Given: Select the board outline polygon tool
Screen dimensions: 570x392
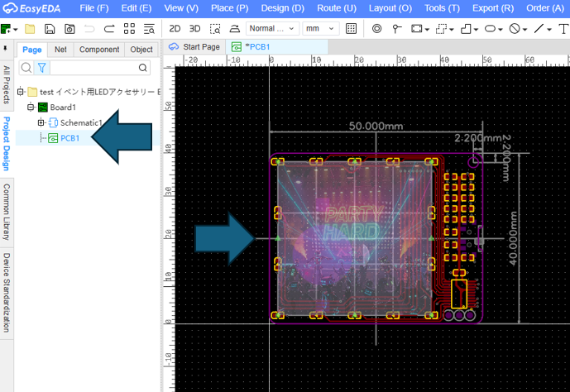Looking at the screenshot, I should [466, 28].
